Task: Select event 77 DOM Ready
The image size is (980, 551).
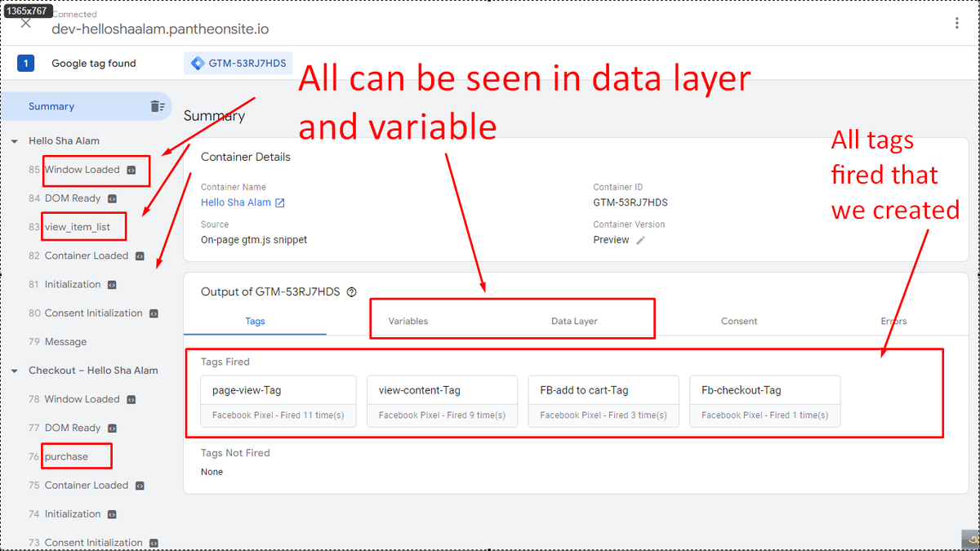Action: (x=73, y=428)
